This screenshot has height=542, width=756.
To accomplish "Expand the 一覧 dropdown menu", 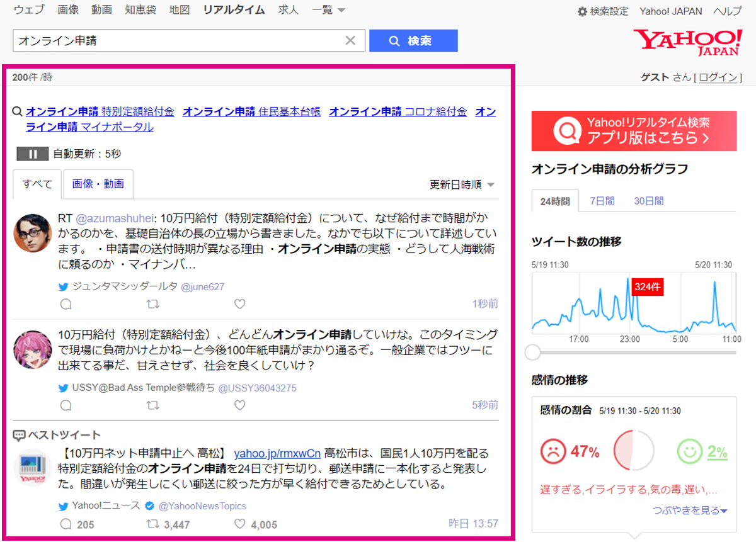I will (x=328, y=10).
